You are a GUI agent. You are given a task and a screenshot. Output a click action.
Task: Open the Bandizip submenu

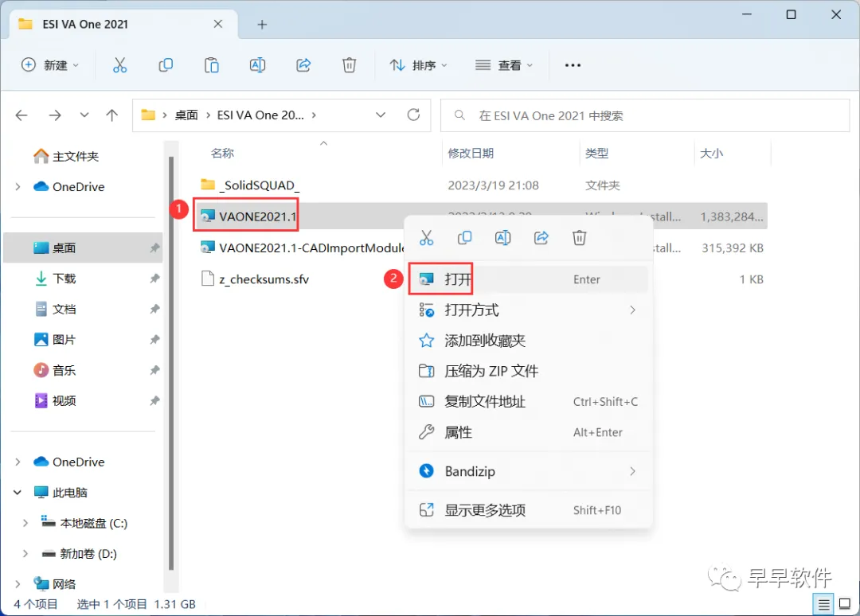(528, 471)
